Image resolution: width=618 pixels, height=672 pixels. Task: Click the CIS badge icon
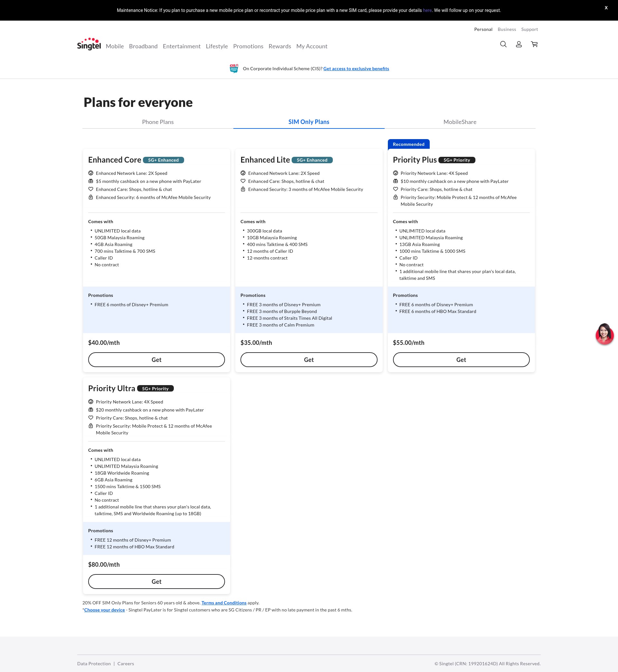[234, 68]
